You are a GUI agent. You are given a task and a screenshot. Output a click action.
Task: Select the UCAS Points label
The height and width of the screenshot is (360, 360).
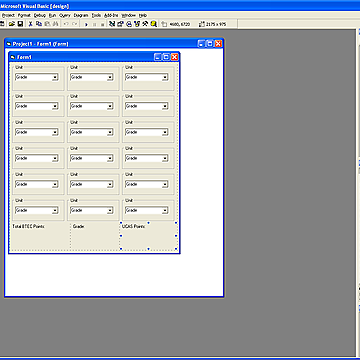pos(133,226)
